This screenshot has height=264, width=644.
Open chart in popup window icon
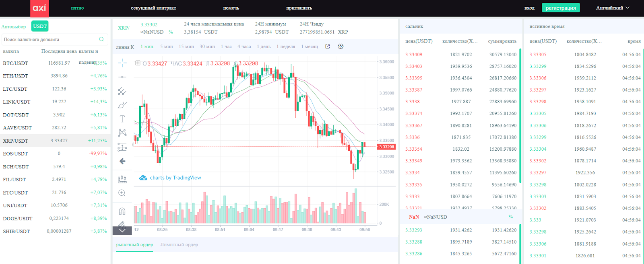328,47
